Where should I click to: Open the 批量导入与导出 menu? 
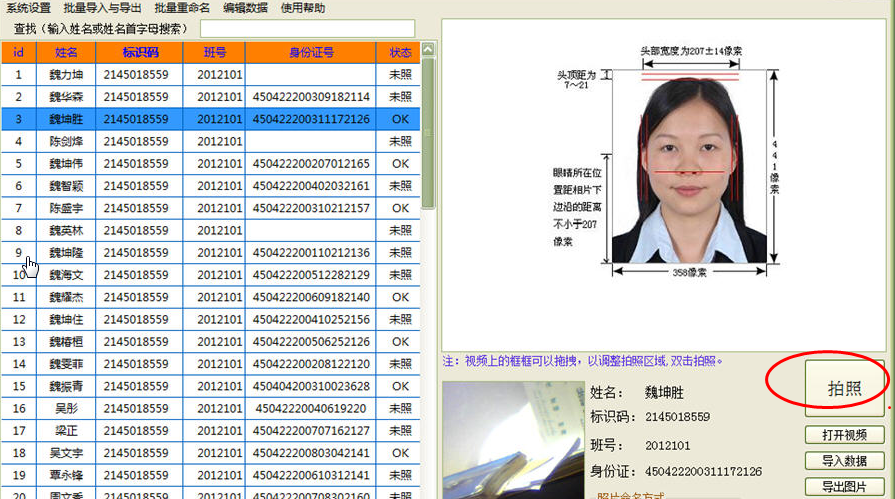click(102, 8)
